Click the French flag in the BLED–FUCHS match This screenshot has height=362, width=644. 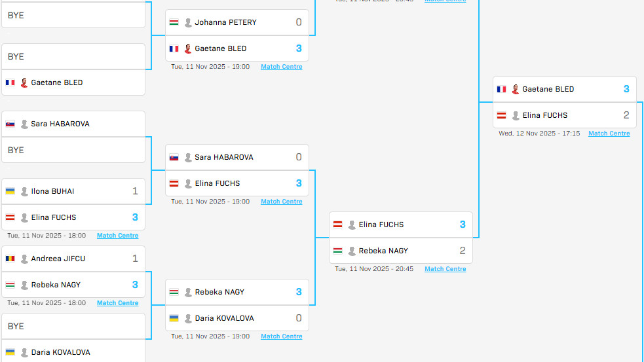click(x=501, y=89)
